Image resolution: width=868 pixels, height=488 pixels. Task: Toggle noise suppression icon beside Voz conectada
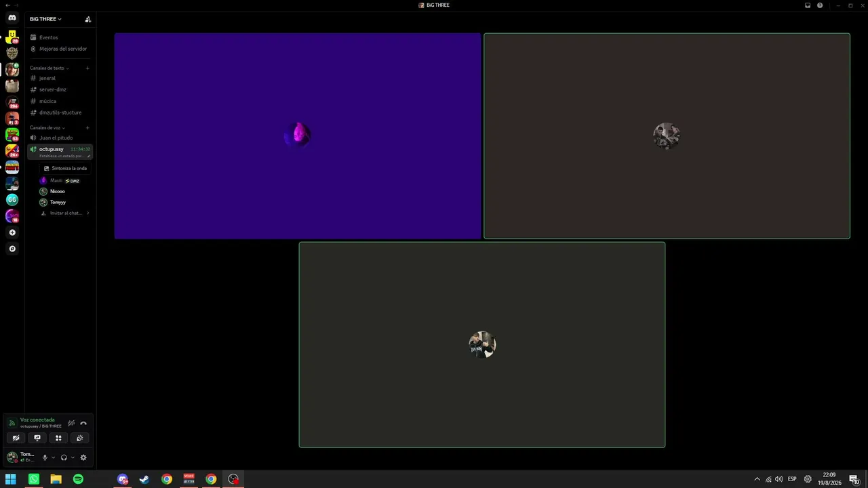(71, 424)
